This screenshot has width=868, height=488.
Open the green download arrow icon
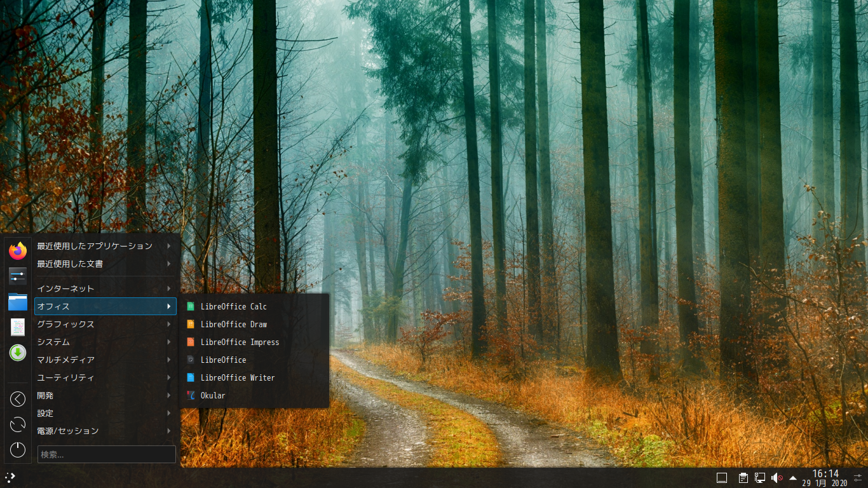click(x=18, y=353)
